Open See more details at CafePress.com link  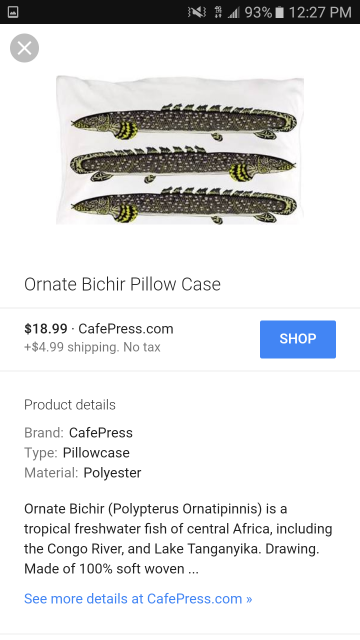tap(138, 599)
